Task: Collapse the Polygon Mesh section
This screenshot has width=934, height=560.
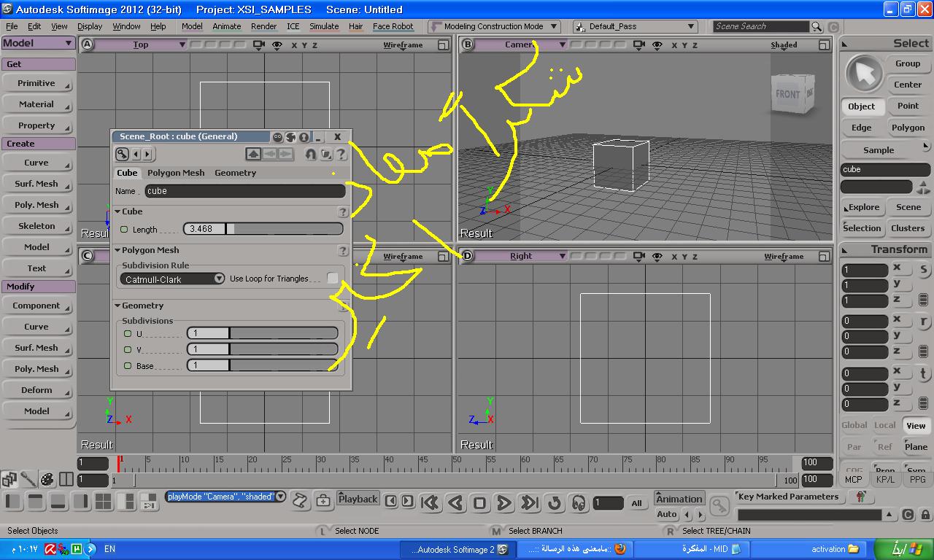Action: pyautogui.click(x=117, y=250)
